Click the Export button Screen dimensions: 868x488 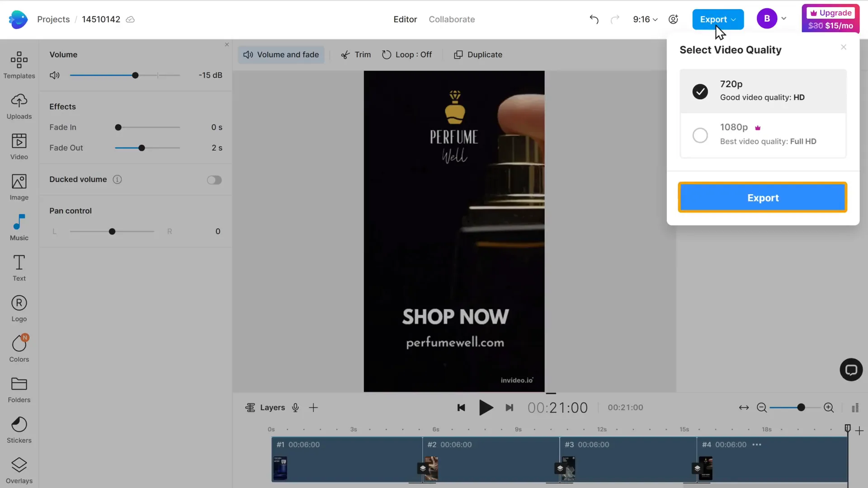click(x=763, y=197)
